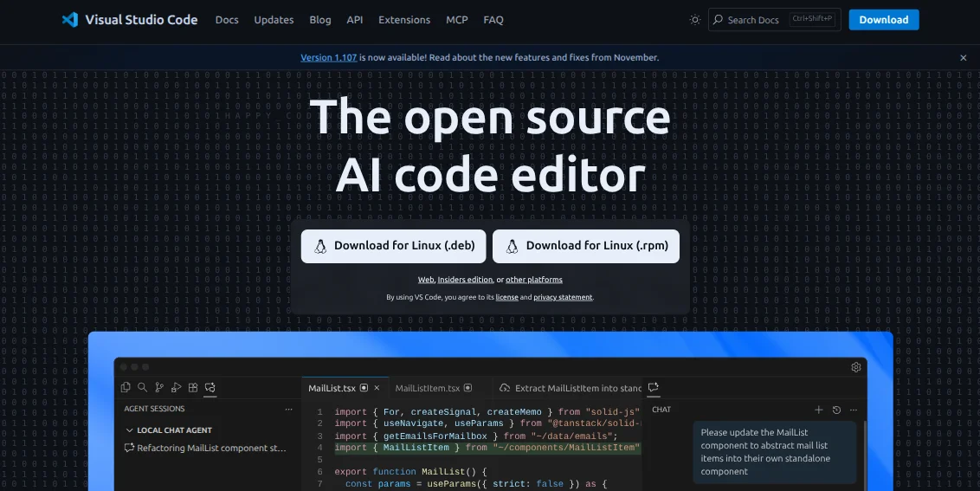980x491 pixels.
Task: Close the version announcement banner
Action: click(x=964, y=57)
